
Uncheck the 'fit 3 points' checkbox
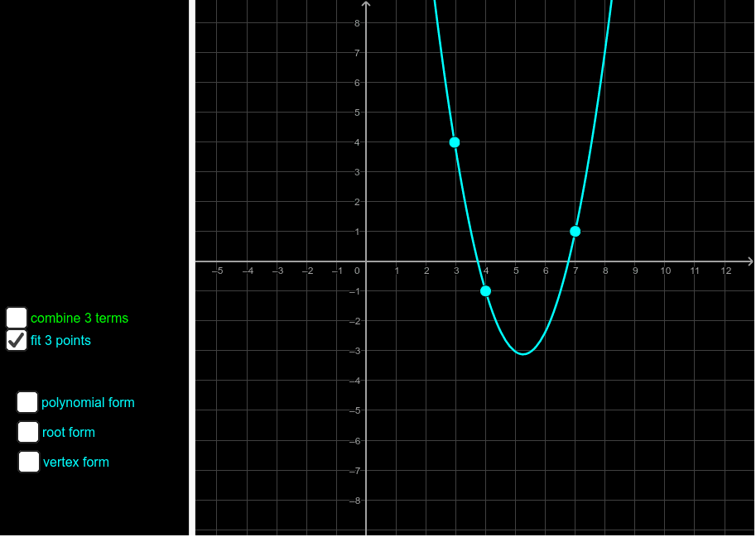(x=16, y=340)
